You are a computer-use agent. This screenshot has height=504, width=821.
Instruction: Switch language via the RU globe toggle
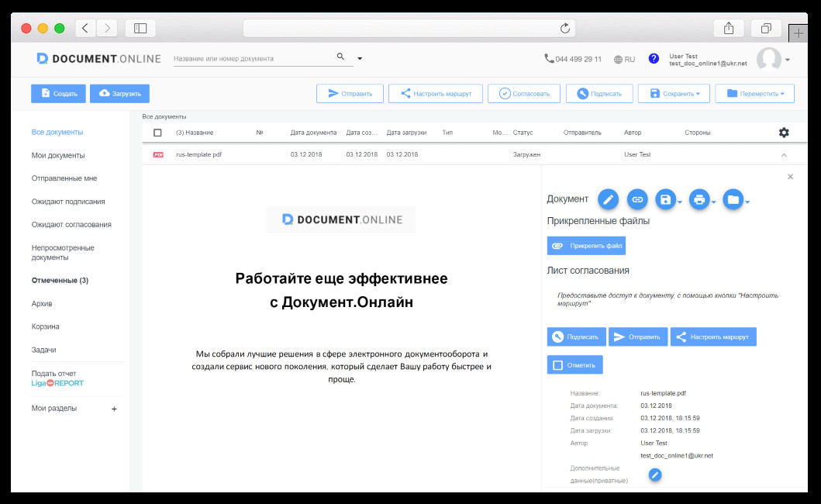click(x=624, y=59)
